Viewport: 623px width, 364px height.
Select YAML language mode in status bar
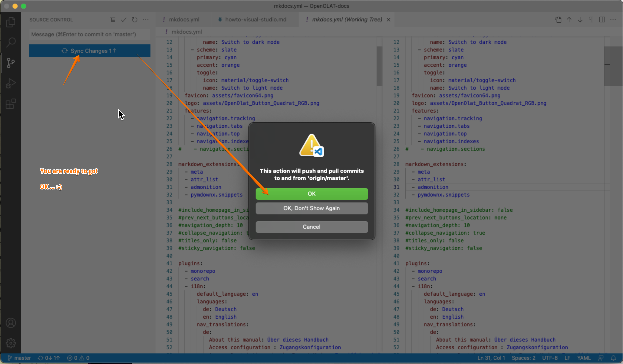pos(584,358)
